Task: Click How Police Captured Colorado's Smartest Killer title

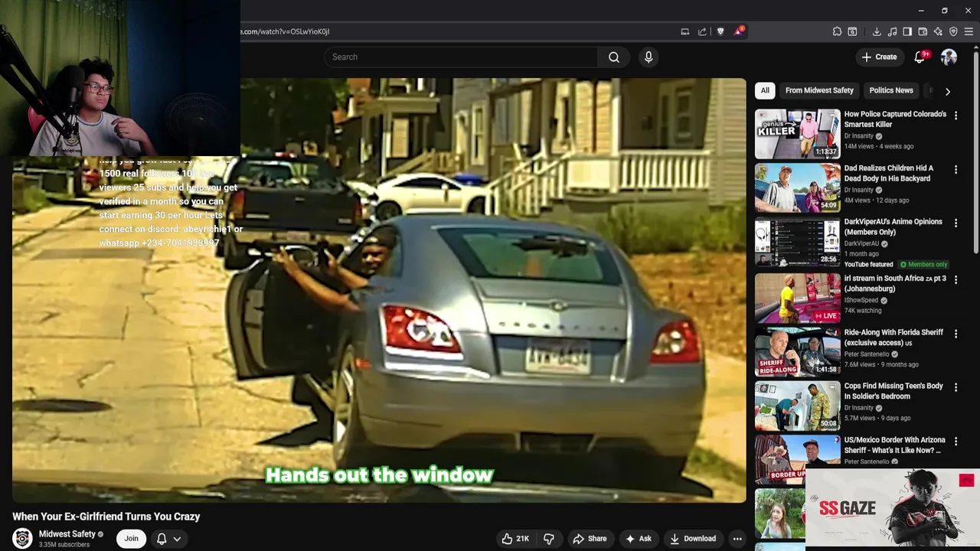Action: pyautogui.click(x=895, y=119)
